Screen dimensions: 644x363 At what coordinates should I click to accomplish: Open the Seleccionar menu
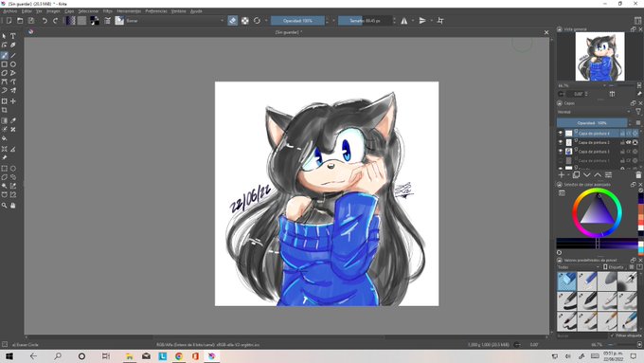88,11
